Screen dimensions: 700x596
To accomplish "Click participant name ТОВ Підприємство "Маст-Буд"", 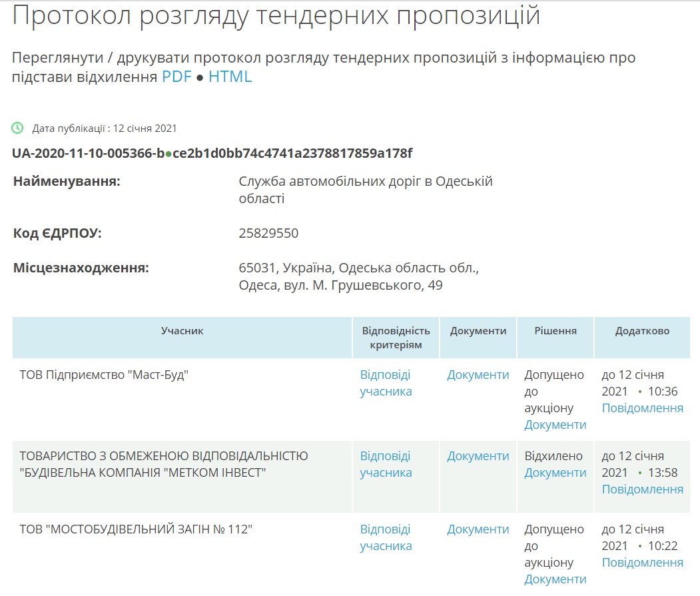I will (104, 375).
